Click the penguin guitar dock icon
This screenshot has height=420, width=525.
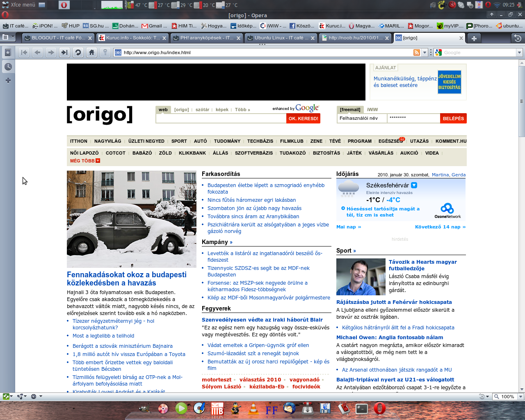tap(235, 409)
